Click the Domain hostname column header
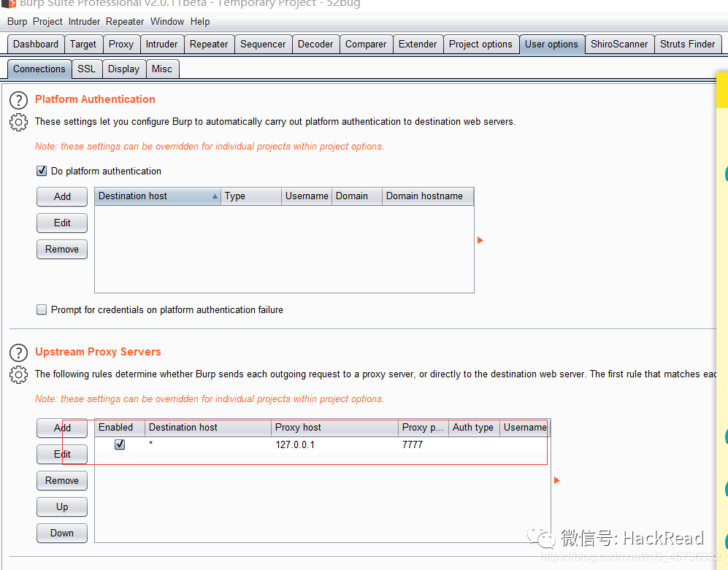This screenshot has width=728, height=570. (x=428, y=196)
